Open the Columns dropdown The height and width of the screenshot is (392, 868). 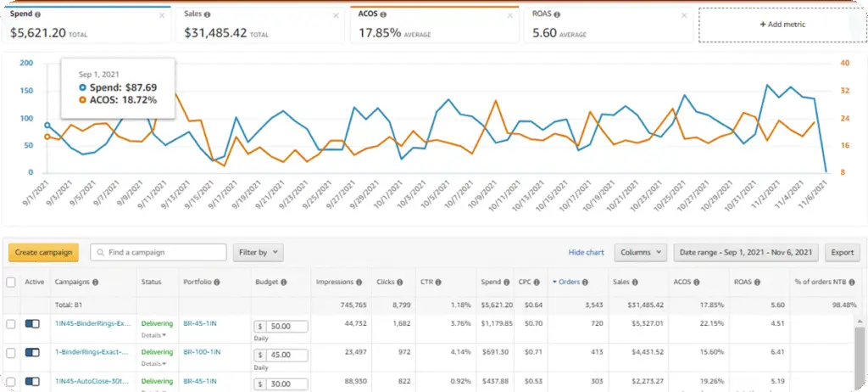(640, 252)
